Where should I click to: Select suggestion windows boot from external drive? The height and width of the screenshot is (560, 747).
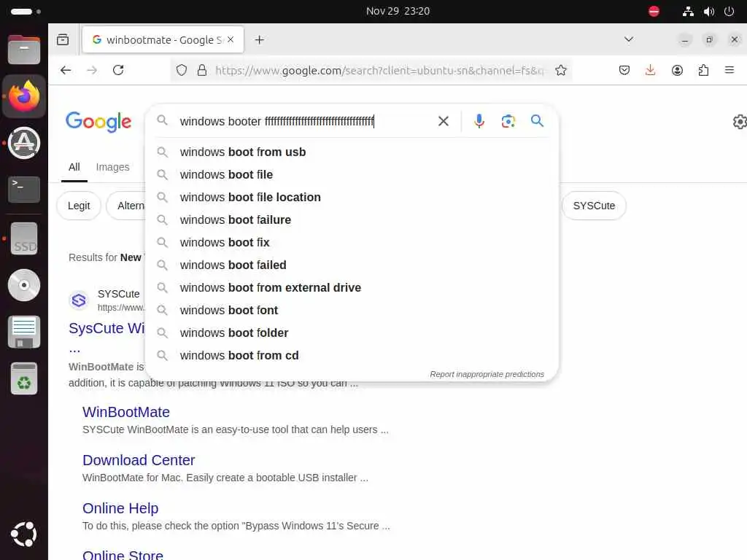click(352, 287)
